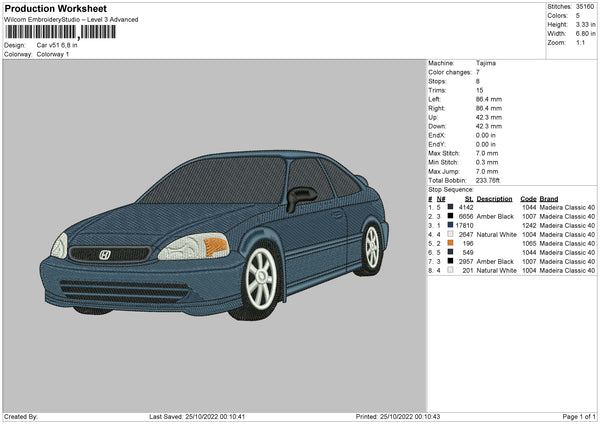Image resolution: width=600 pixels, height=424 pixels.
Task: Select the Tajima machine value
Action: (x=488, y=63)
